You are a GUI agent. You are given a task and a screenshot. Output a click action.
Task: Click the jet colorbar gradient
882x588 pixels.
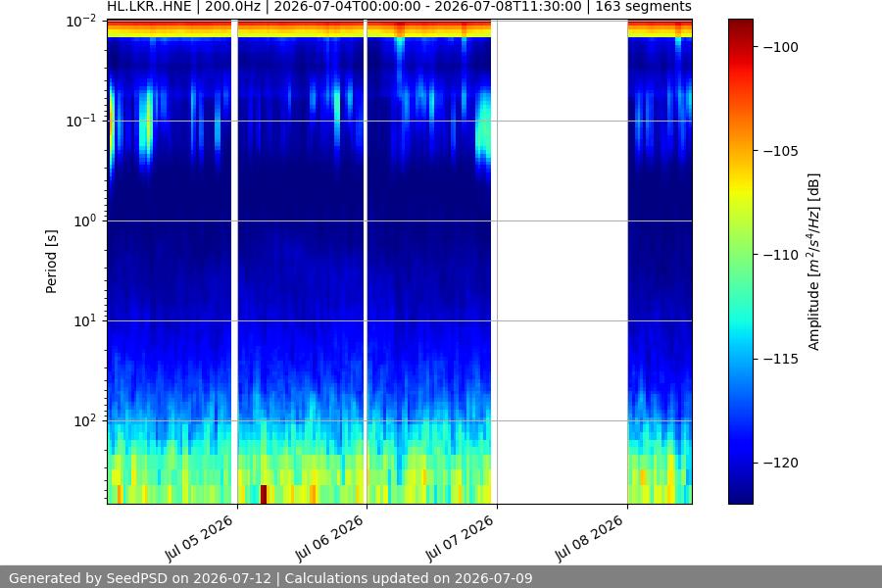740,262
